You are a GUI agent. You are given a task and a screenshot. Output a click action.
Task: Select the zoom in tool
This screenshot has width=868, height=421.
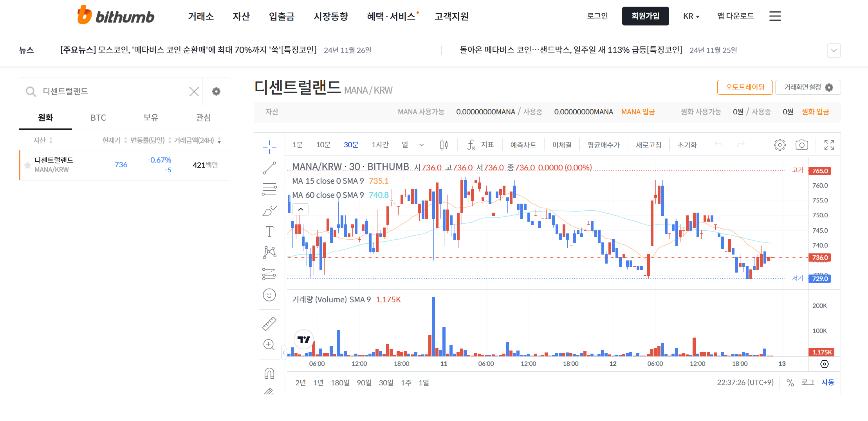(269, 345)
